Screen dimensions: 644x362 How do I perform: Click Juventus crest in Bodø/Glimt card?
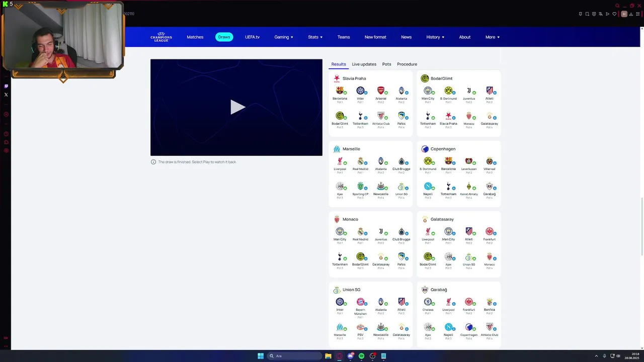pos(469,90)
